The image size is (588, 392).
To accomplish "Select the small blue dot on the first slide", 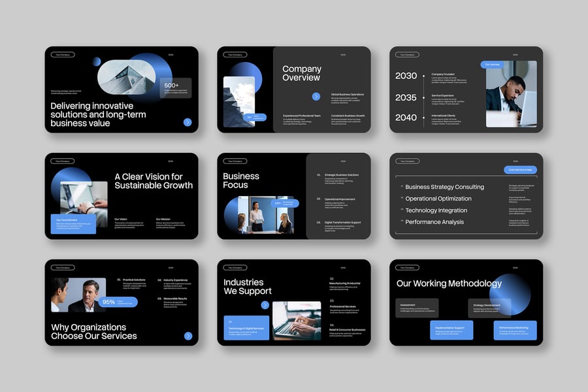I will 97,61.
